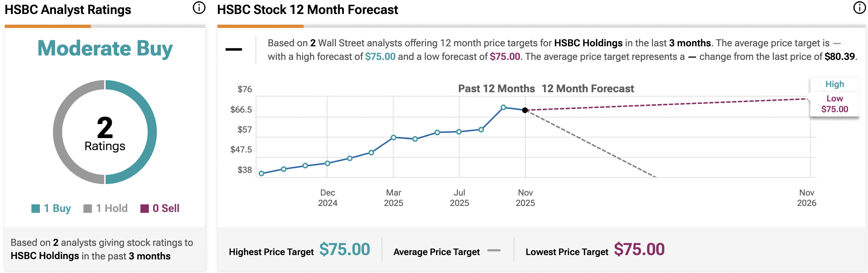Click the teal Buy legend square
Viewport: 868px width, 273px height.
pyautogui.click(x=36, y=208)
